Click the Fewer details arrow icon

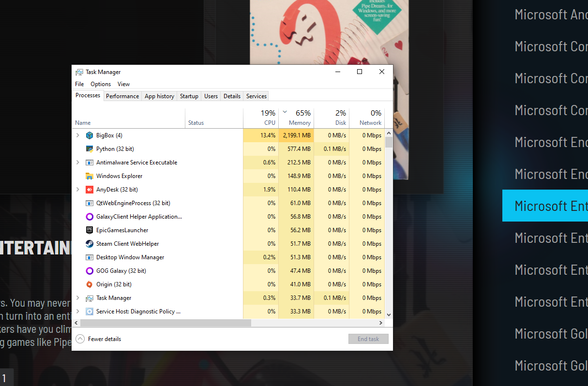click(80, 339)
